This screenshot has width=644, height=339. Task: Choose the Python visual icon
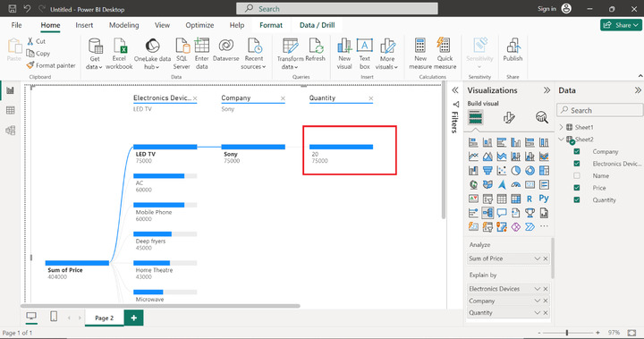tap(544, 199)
